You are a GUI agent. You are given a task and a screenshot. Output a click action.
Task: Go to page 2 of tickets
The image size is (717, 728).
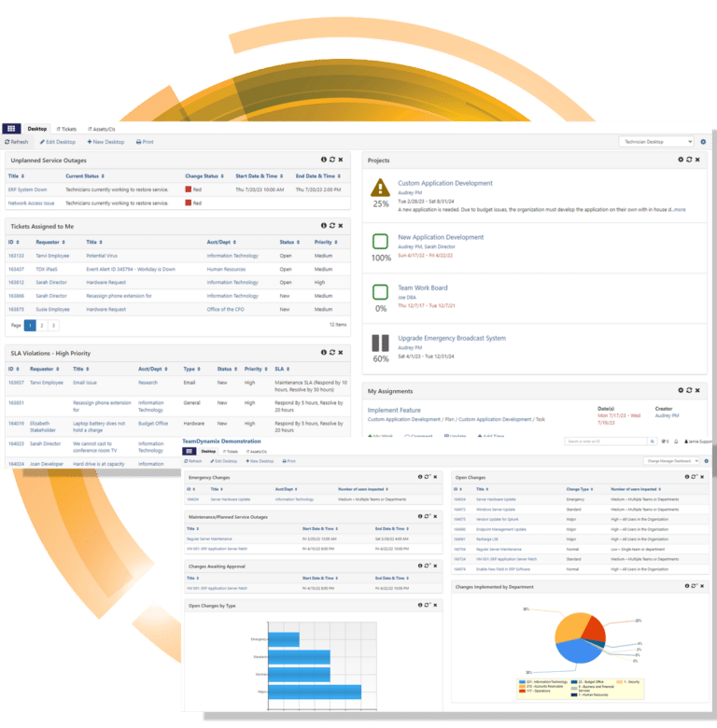click(x=42, y=325)
